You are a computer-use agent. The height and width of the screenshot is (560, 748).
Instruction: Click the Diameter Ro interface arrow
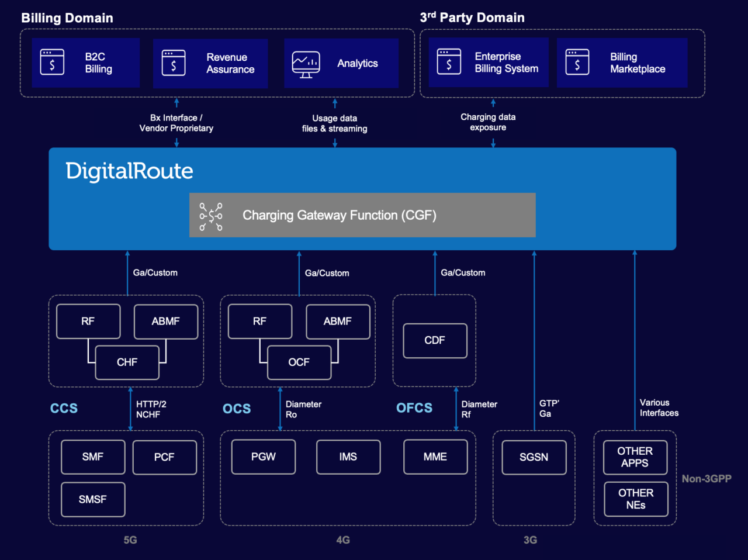click(x=279, y=408)
